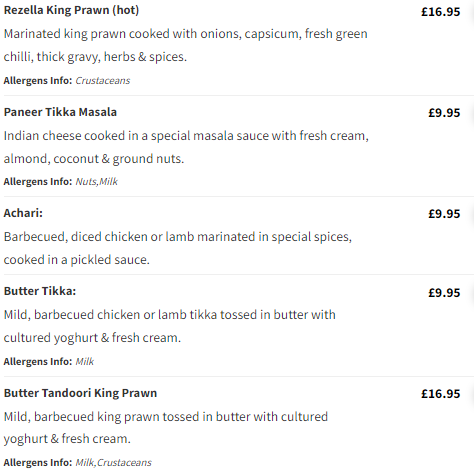This screenshot has height=472, width=474.
Task: Click the £9.95 price beside Achari
Action: pyautogui.click(x=444, y=214)
